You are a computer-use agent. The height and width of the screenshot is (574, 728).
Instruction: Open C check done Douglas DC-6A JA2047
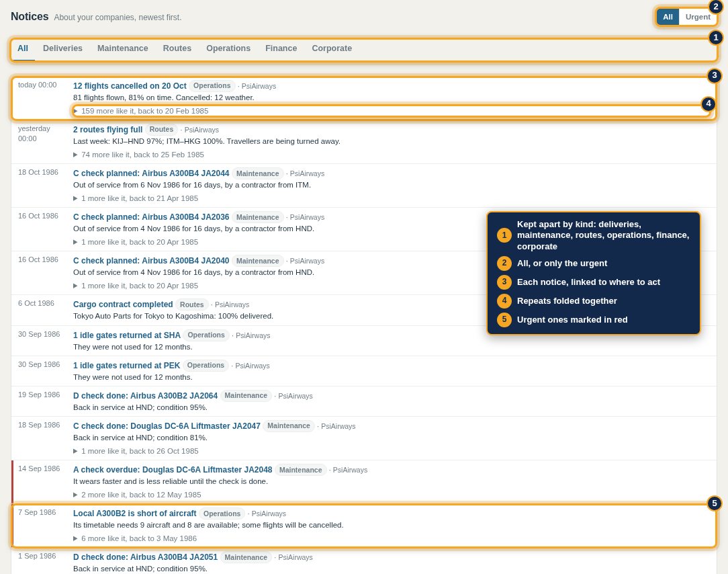click(167, 425)
